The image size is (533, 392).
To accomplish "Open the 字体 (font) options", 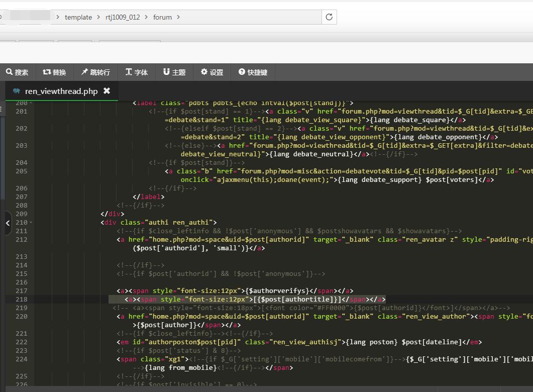I will [x=137, y=72].
